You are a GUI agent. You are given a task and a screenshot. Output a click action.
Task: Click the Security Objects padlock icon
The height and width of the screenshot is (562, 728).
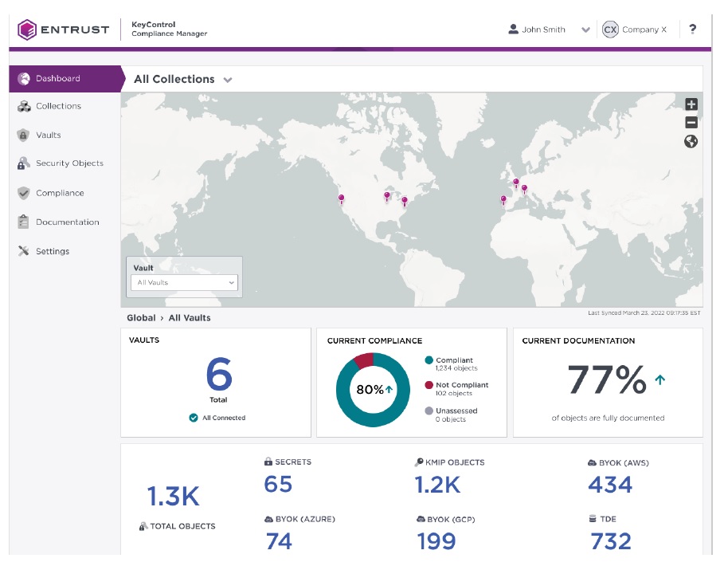23,163
